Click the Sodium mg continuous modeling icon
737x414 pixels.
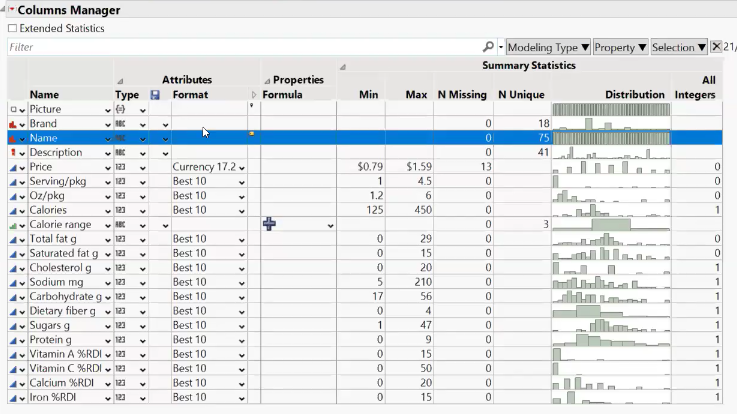tap(13, 283)
